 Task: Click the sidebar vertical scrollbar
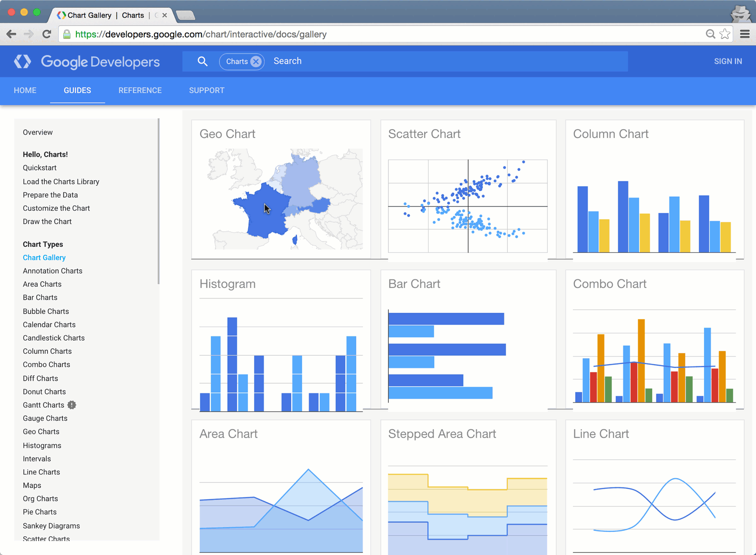click(159, 201)
